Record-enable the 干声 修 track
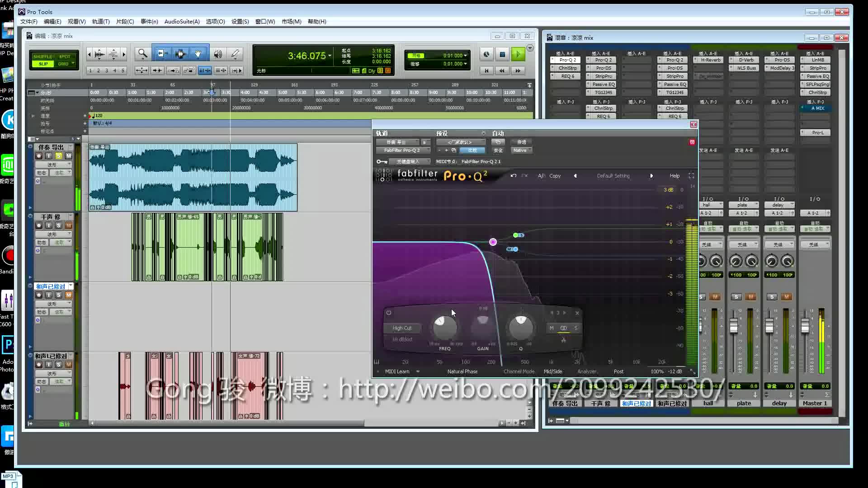The width and height of the screenshot is (868, 488). [39, 225]
